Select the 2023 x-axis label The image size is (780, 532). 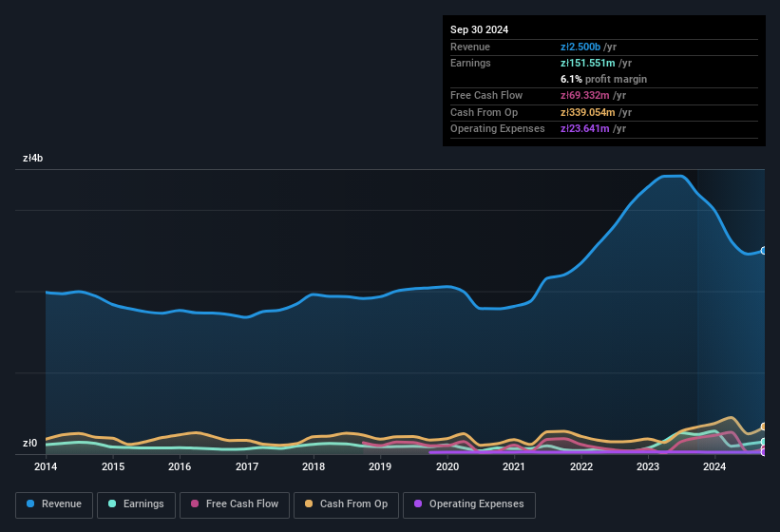[648, 466]
